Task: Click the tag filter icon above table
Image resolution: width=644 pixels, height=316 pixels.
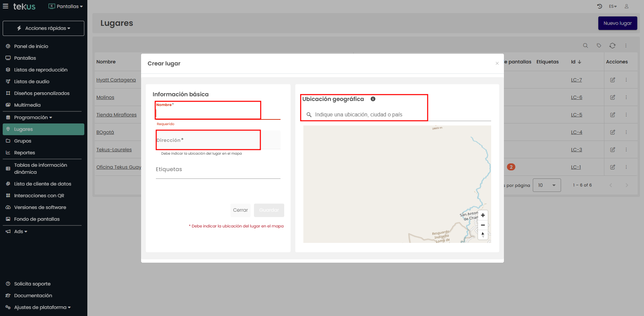Action: tap(599, 46)
